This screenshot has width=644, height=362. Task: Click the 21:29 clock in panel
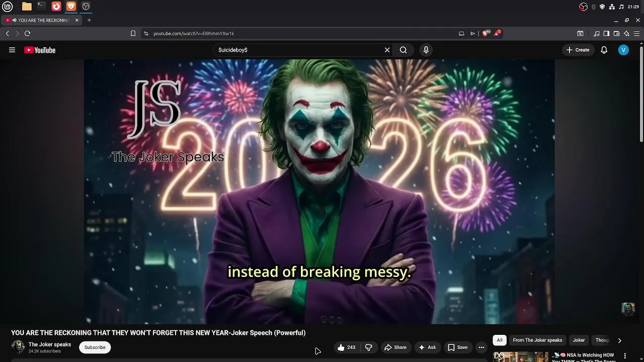tap(633, 7)
